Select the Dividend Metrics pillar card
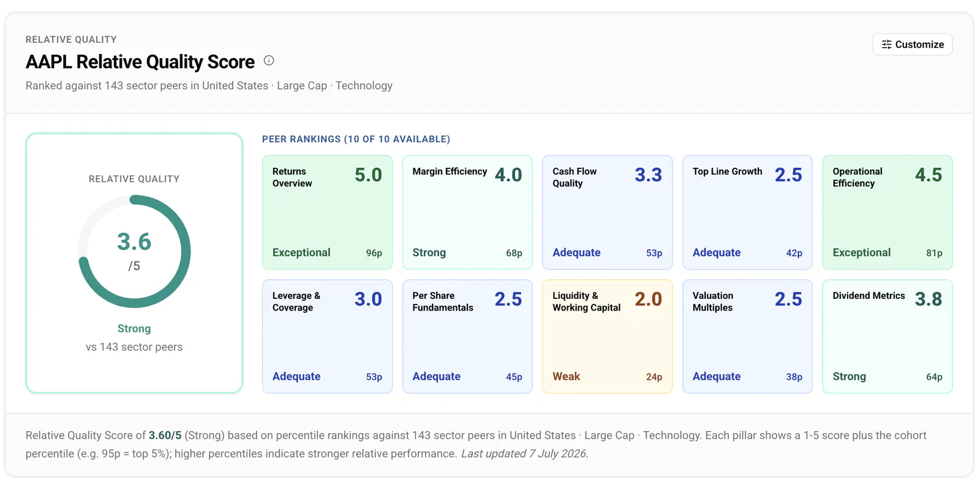980x490 pixels. (x=888, y=336)
